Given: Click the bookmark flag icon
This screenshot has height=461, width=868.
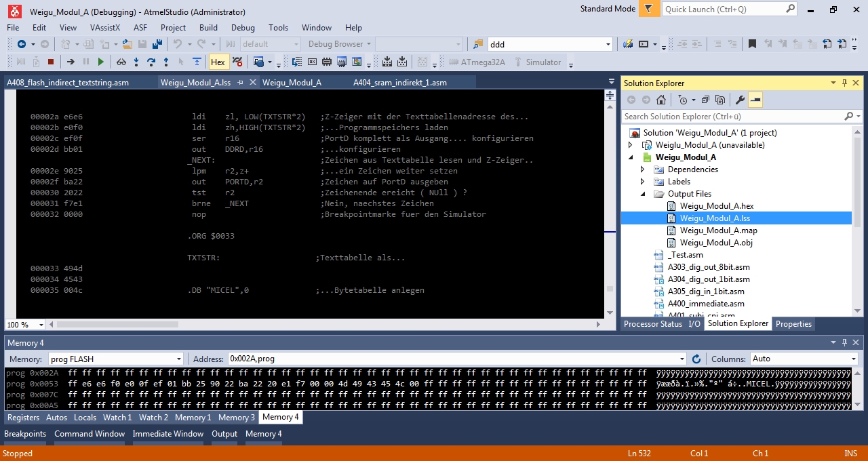Looking at the screenshot, I should [x=753, y=44].
